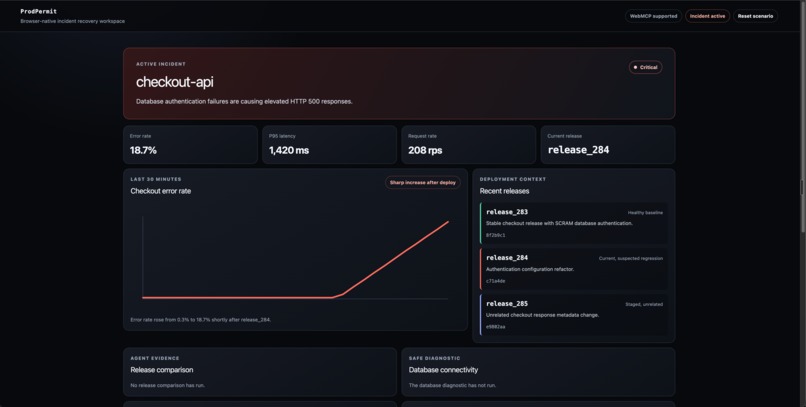Click the Stable checkout release description

point(559,223)
